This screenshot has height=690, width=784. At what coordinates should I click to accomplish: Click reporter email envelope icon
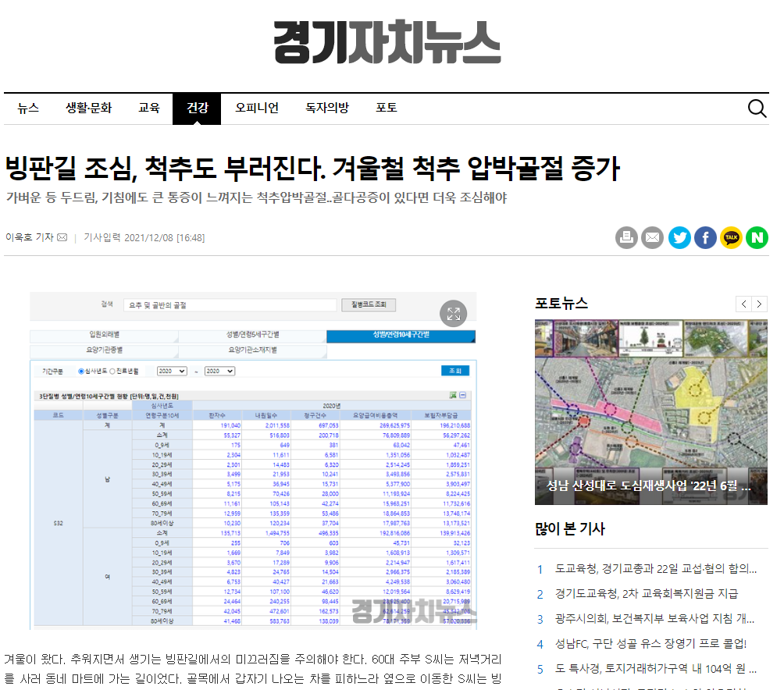(x=62, y=237)
